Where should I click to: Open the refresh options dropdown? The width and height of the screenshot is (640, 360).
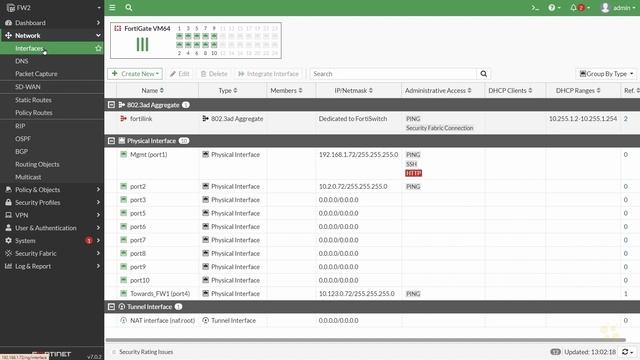coord(627,352)
